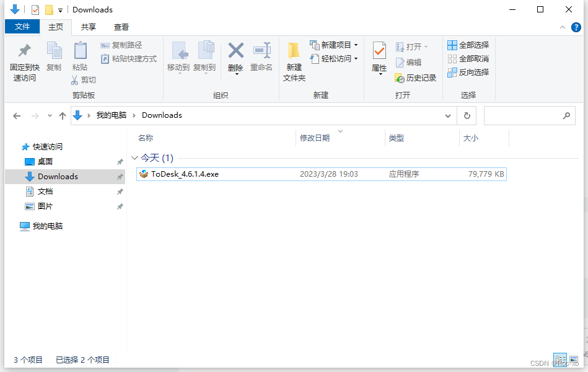Viewport: 588px width, 372px height.
Task: Click the blue Help question mark icon
Action: pos(576,27)
